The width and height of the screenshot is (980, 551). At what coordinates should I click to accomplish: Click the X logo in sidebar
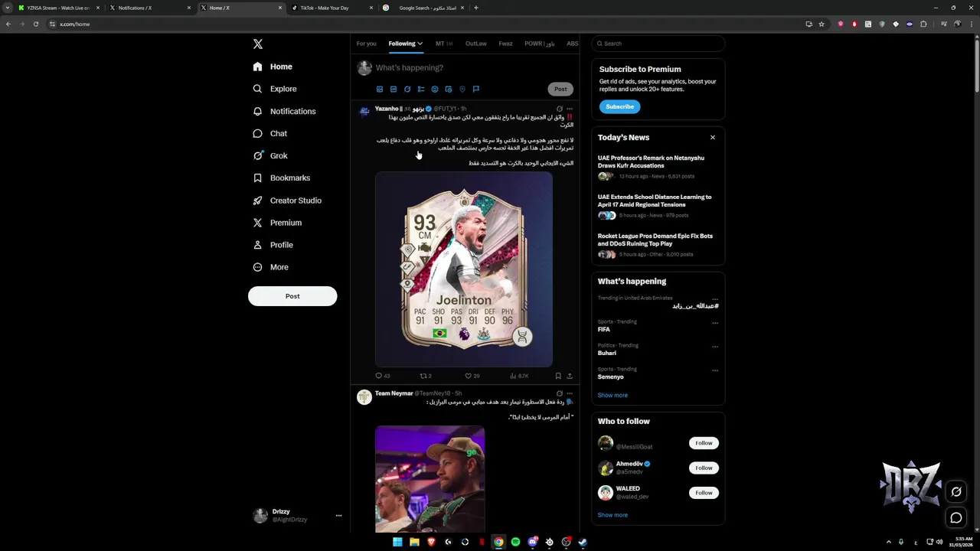(258, 44)
